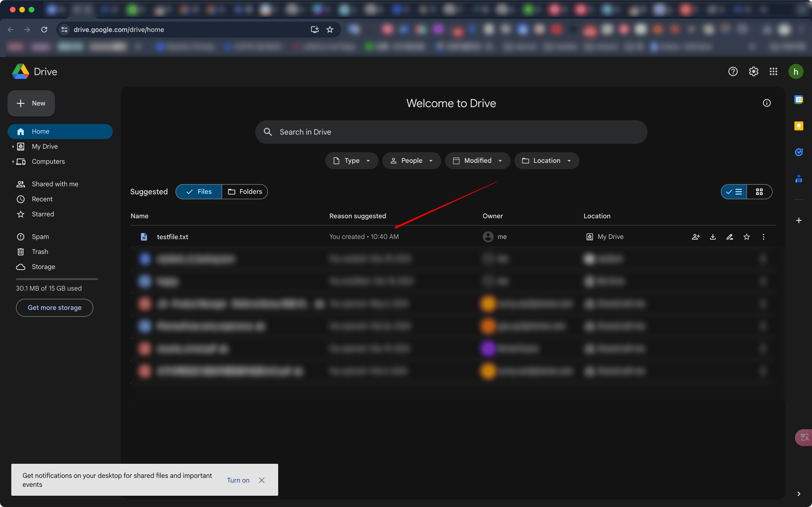Viewport: 812px width, 507px height.
Task: Open Storage page in sidebar
Action: (x=43, y=267)
